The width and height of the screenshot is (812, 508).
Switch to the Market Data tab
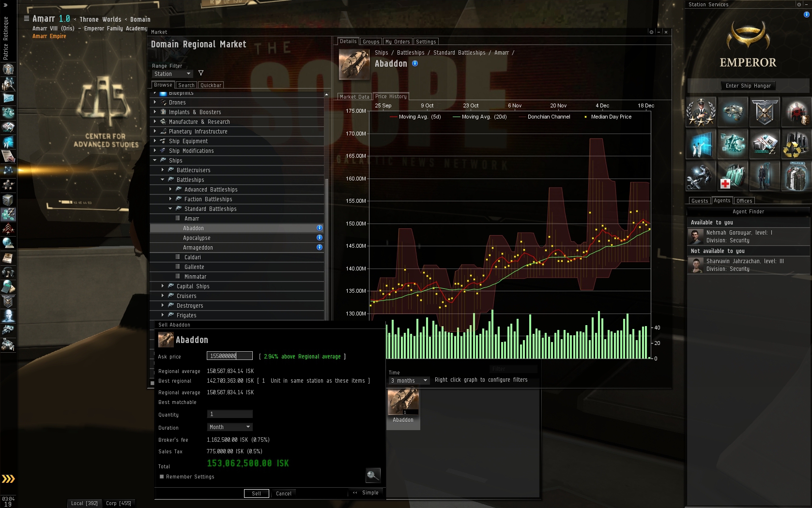point(354,97)
